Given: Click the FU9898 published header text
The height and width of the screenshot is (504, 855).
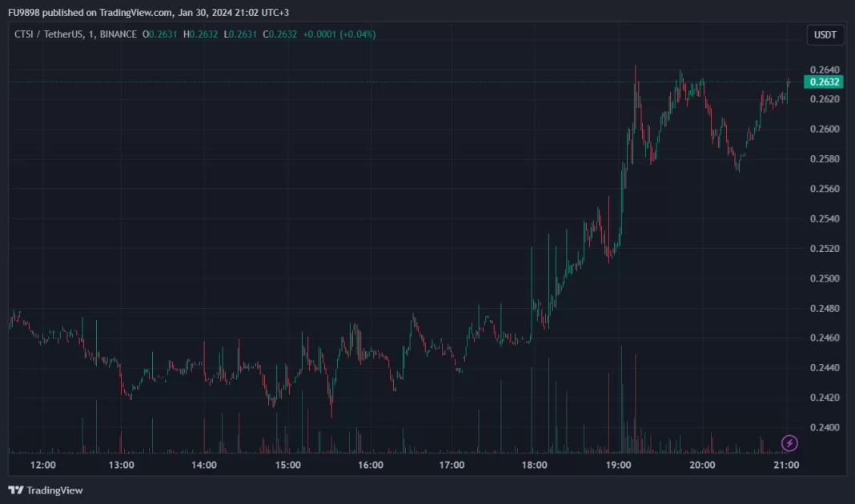Looking at the screenshot, I should pyautogui.click(x=148, y=13).
